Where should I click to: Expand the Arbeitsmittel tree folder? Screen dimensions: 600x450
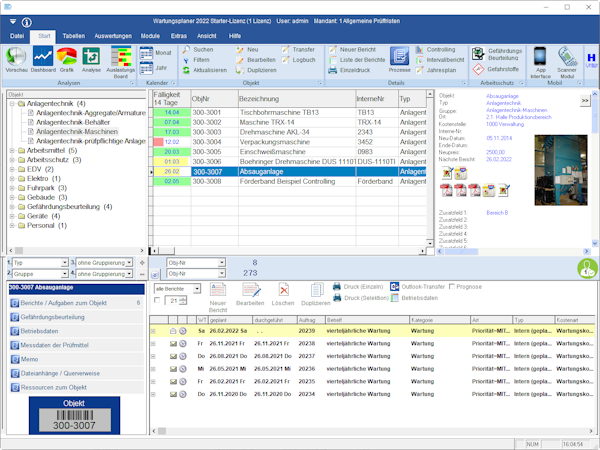pos(12,150)
